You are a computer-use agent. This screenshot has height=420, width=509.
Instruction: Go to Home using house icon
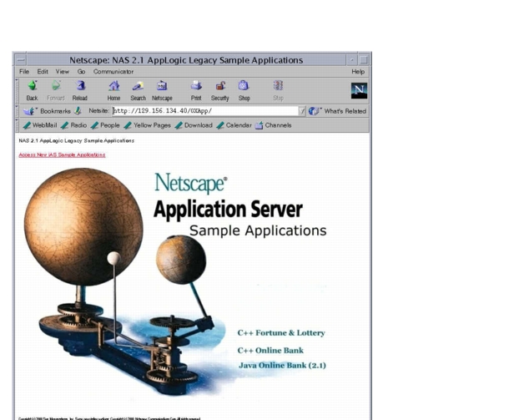[114, 86]
